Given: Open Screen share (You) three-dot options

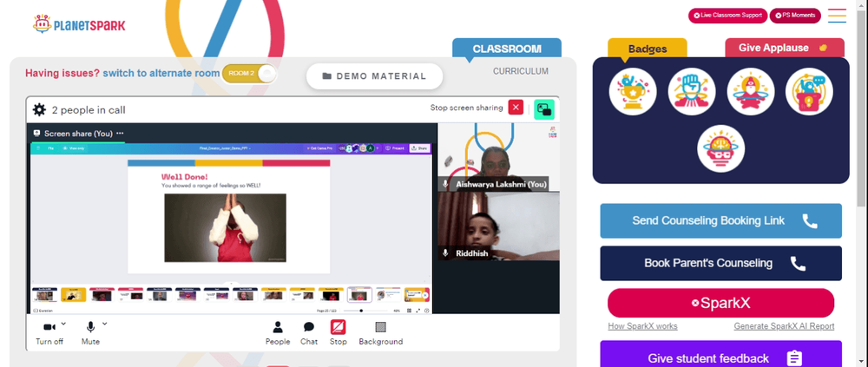Looking at the screenshot, I should [x=120, y=134].
